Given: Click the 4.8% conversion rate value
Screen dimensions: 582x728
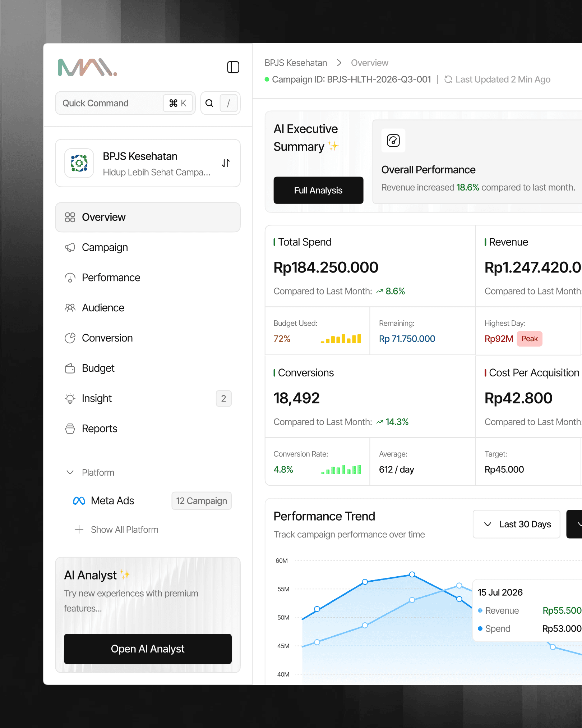Looking at the screenshot, I should 283,470.
